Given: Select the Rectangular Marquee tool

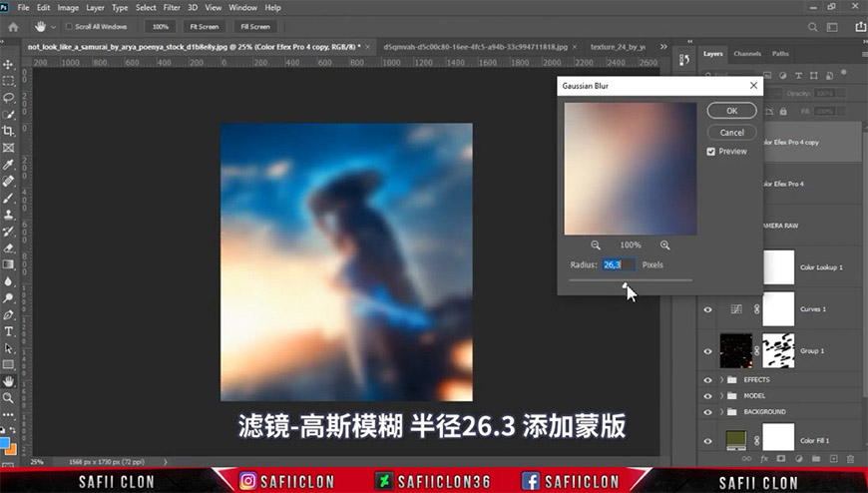Looking at the screenshot, I should tap(8, 81).
